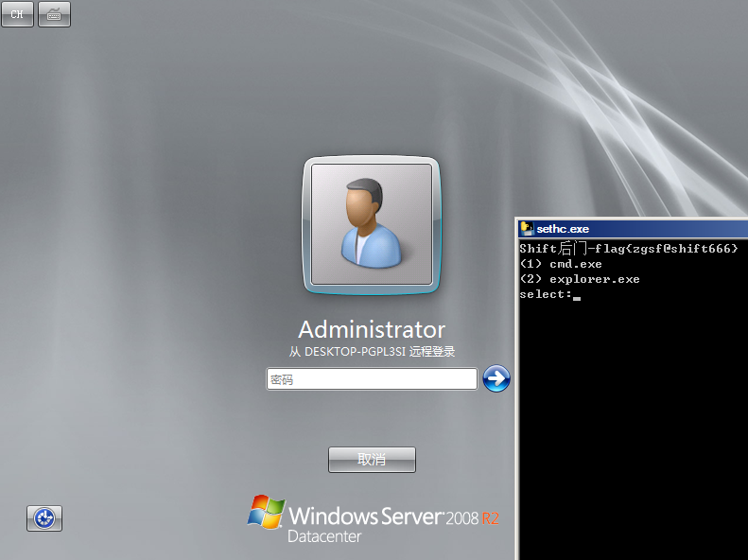Click the '从 DESKTOP-PGPL3SI 远程登录' text

[x=372, y=352]
